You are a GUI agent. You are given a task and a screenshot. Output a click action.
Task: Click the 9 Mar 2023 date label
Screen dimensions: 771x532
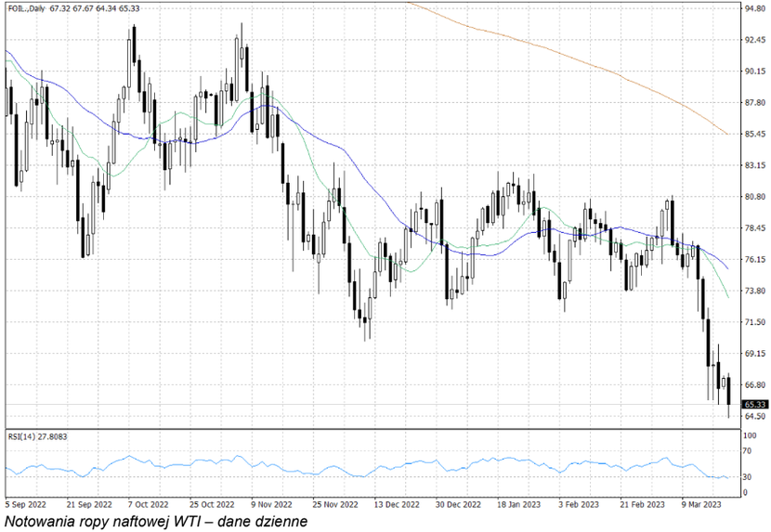click(701, 504)
